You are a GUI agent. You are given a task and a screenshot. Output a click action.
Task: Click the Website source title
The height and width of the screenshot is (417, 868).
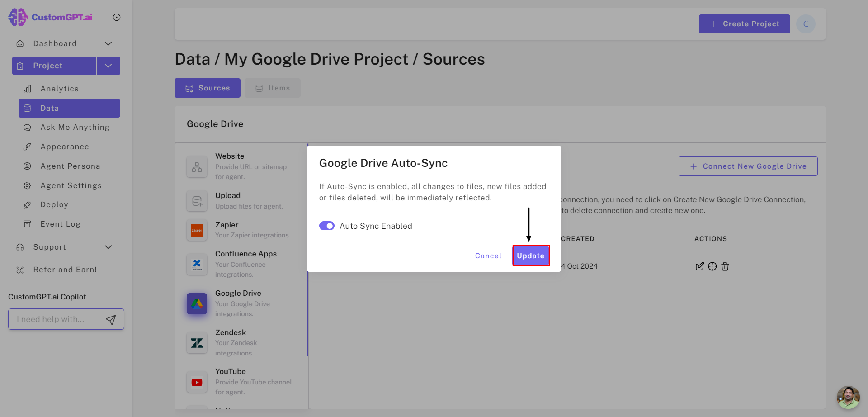coord(230,156)
